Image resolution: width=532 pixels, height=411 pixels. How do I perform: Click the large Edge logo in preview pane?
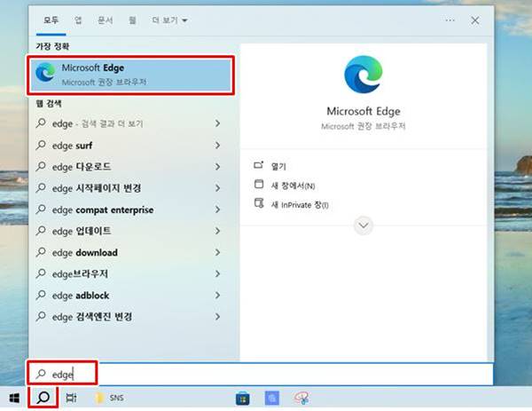tap(363, 75)
